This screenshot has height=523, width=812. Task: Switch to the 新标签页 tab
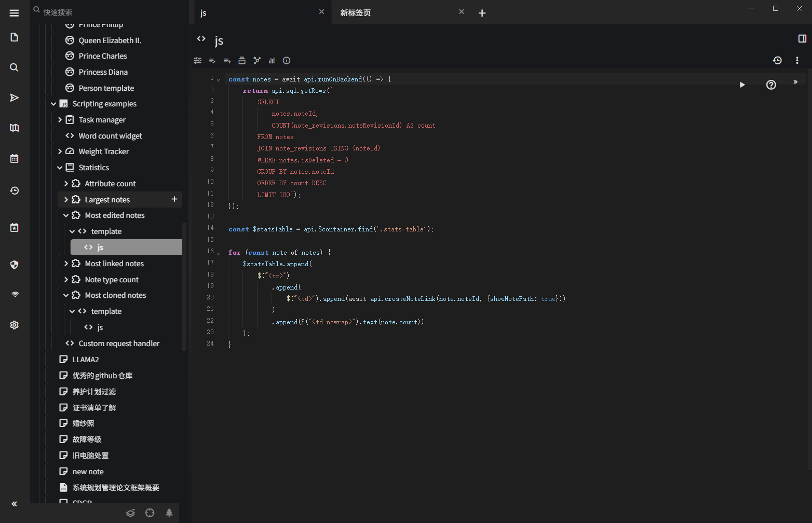356,13
